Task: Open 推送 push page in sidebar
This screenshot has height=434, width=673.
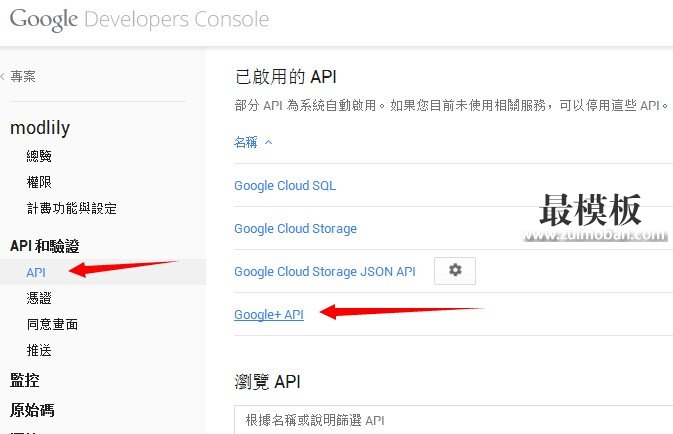Action: tap(39, 350)
